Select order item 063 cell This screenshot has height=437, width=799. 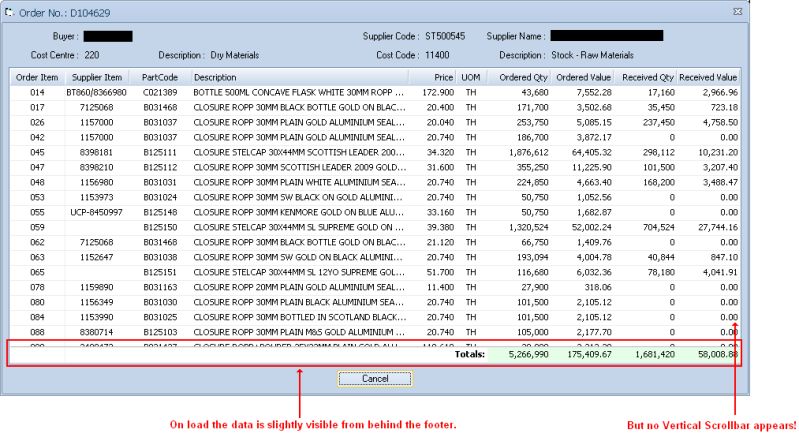tap(37, 257)
